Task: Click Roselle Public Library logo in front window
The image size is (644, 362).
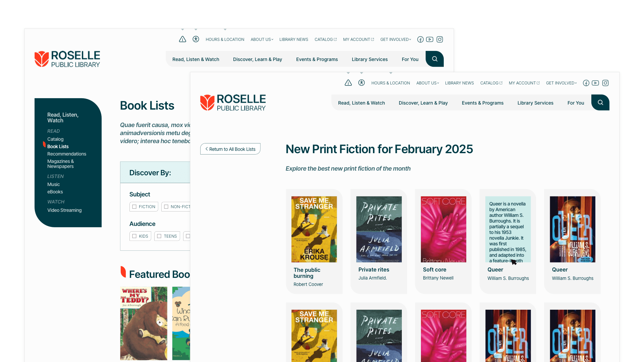Action: click(233, 103)
